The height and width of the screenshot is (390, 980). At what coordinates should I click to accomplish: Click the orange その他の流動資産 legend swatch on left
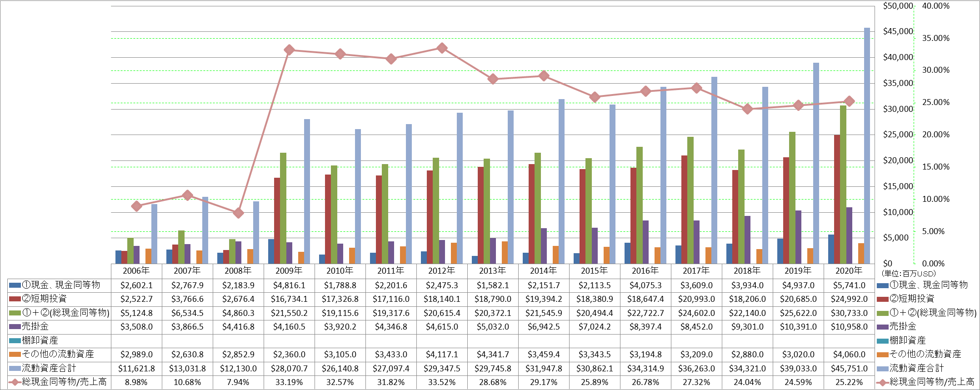click(15, 355)
